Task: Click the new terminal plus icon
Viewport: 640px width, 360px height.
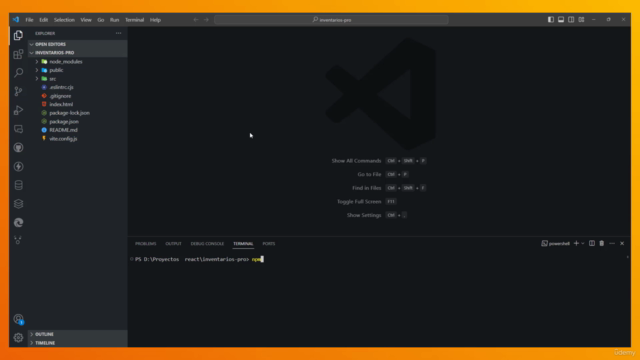Action: pos(576,243)
